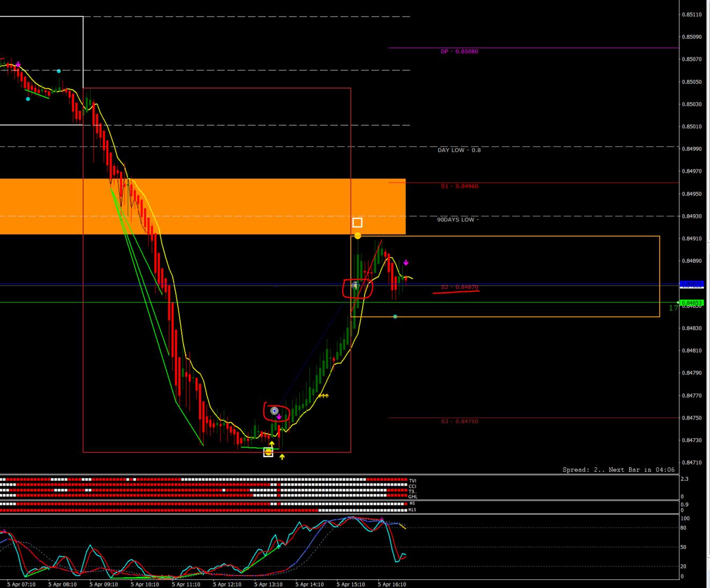
Task: Select the DAY LOW label
Action: (x=459, y=150)
